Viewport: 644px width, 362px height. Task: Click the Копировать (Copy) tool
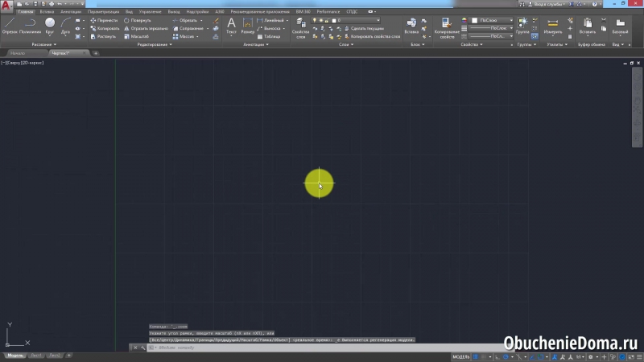105,28
